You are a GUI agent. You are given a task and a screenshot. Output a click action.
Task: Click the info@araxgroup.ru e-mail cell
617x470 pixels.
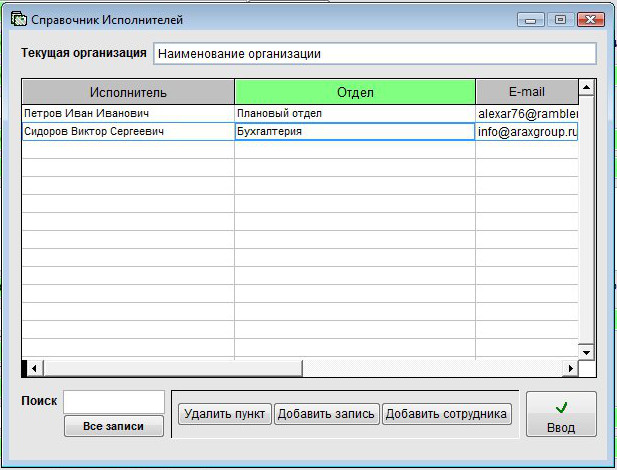[x=527, y=131]
